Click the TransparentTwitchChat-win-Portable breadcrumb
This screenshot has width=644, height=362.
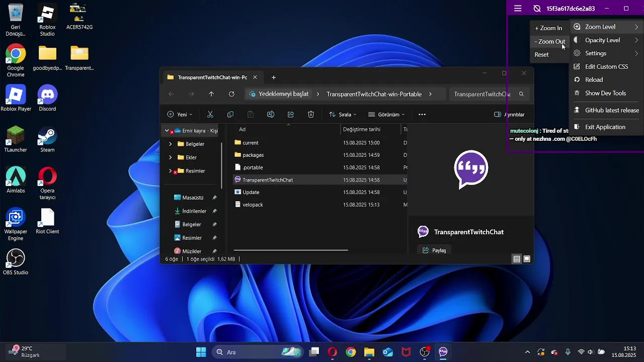[x=374, y=94]
